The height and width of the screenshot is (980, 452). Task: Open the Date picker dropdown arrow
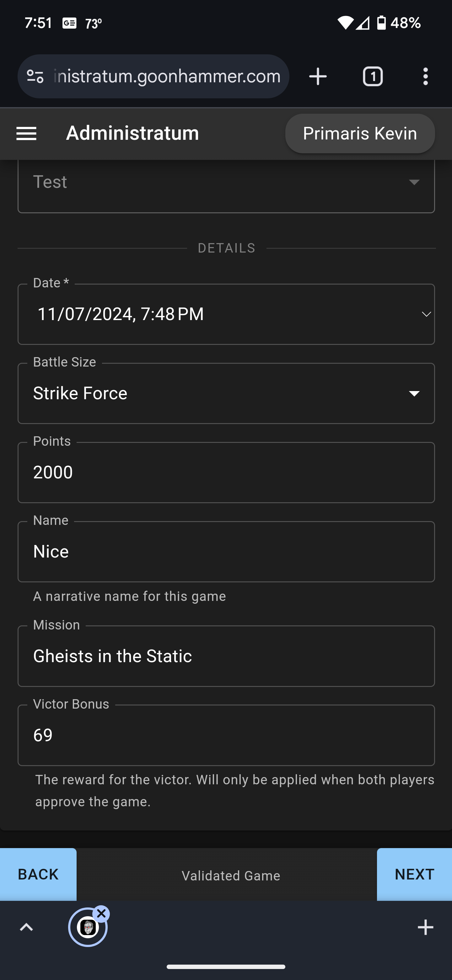(x=426, y=314)
